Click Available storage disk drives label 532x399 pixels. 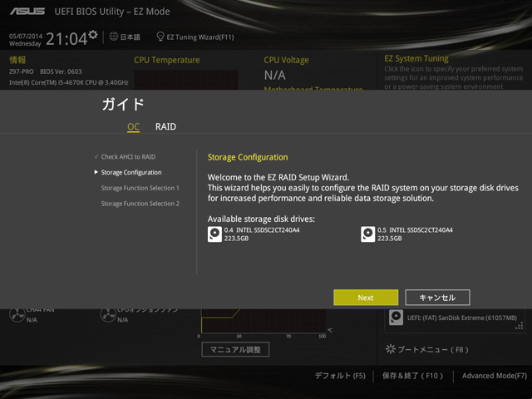pos(261,219)
